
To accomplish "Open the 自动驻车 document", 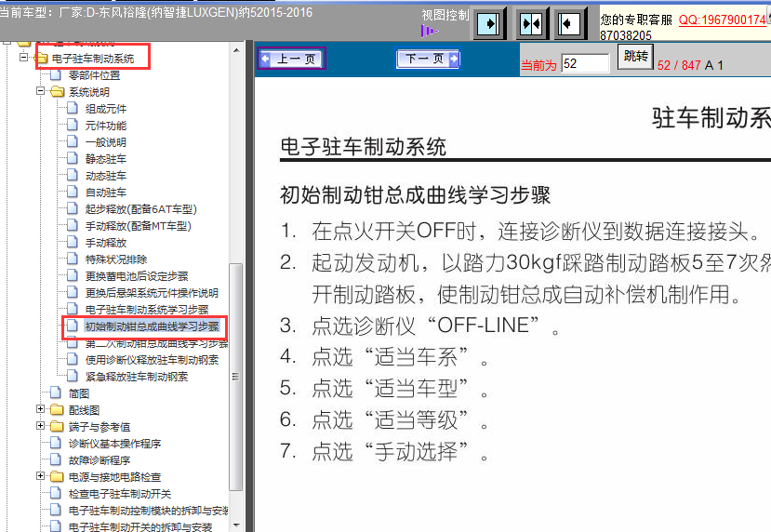I will tap(105, 193).
